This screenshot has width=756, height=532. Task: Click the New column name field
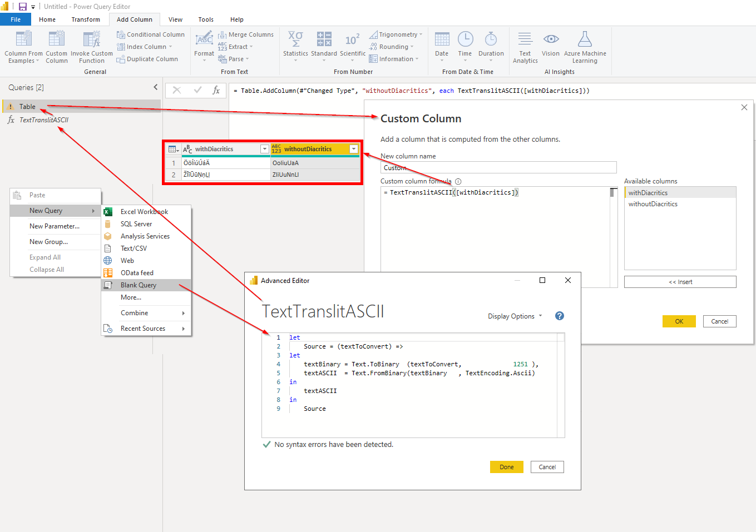coord(498,167)
